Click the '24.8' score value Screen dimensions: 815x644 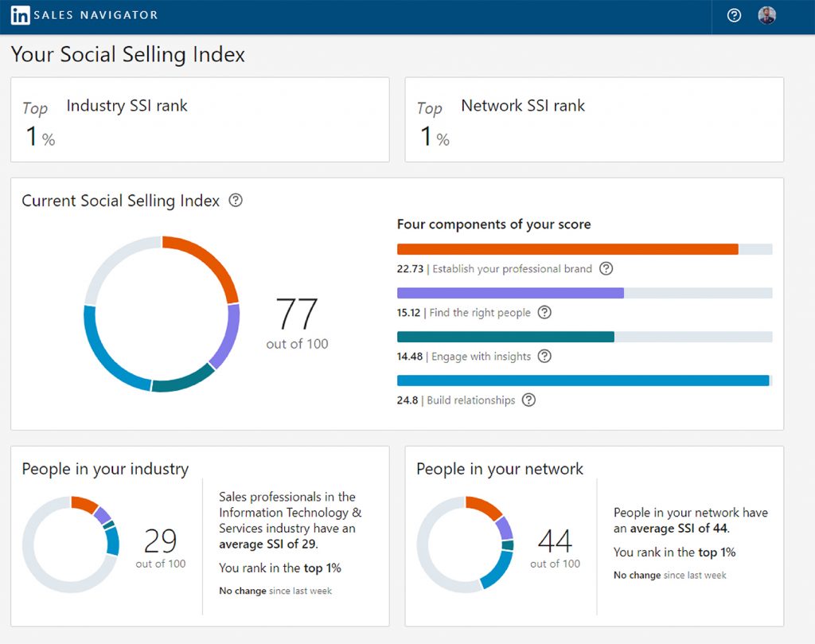click(407, 400)
